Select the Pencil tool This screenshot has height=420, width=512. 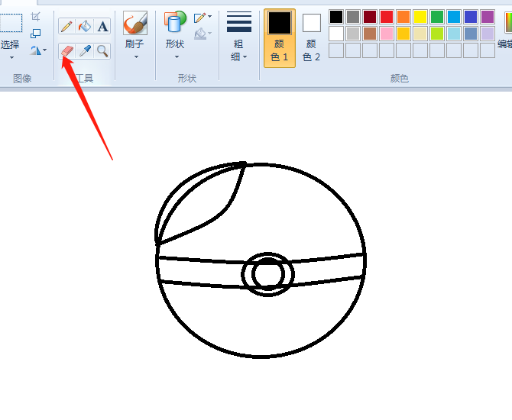tap(66, 26)
